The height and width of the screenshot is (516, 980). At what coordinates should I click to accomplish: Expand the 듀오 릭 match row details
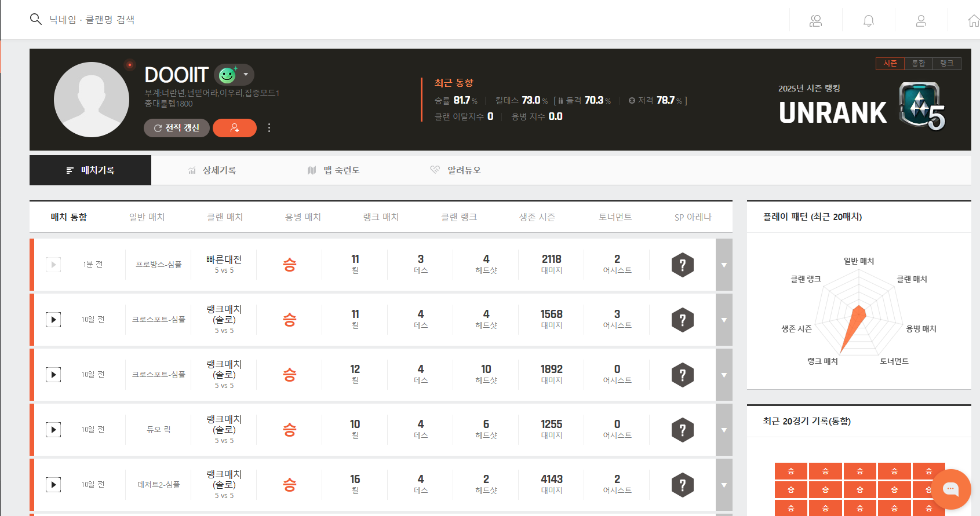pos(724,430)
